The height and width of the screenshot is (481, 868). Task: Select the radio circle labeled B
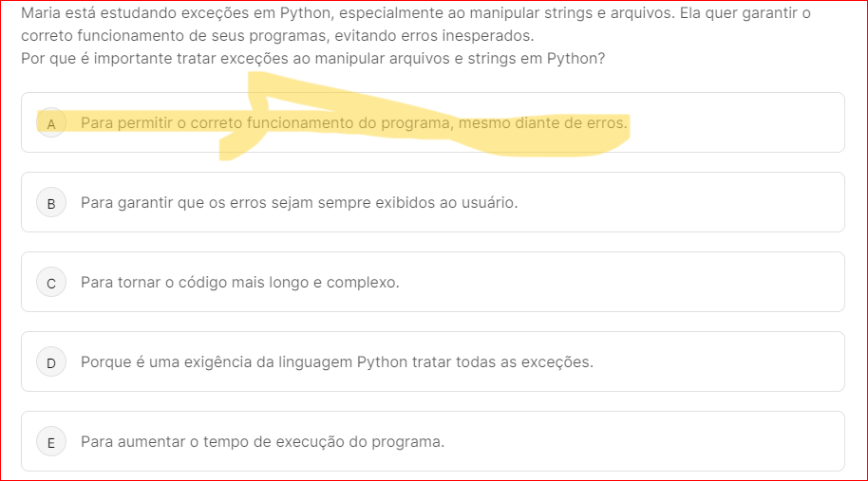tap(51, 203)
